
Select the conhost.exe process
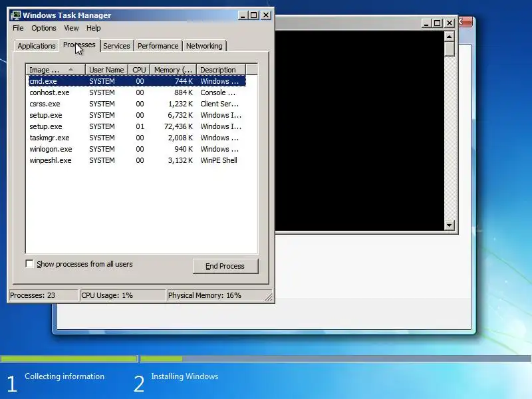tap(137, 92)
